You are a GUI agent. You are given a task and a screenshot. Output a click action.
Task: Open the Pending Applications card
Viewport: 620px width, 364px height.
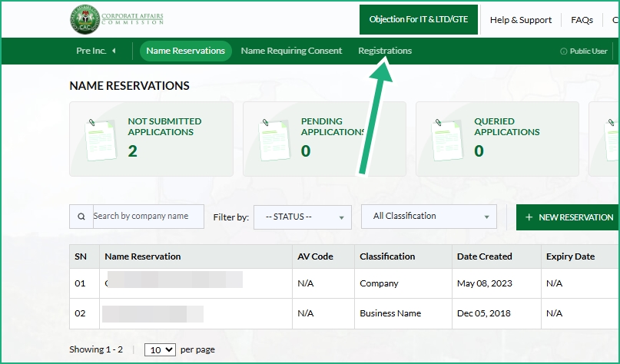(x=324, y=139)
